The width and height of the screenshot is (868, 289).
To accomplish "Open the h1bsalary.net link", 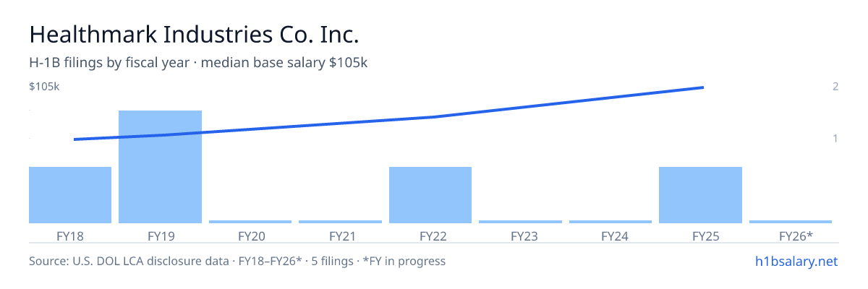I will (x=796, y=261).
